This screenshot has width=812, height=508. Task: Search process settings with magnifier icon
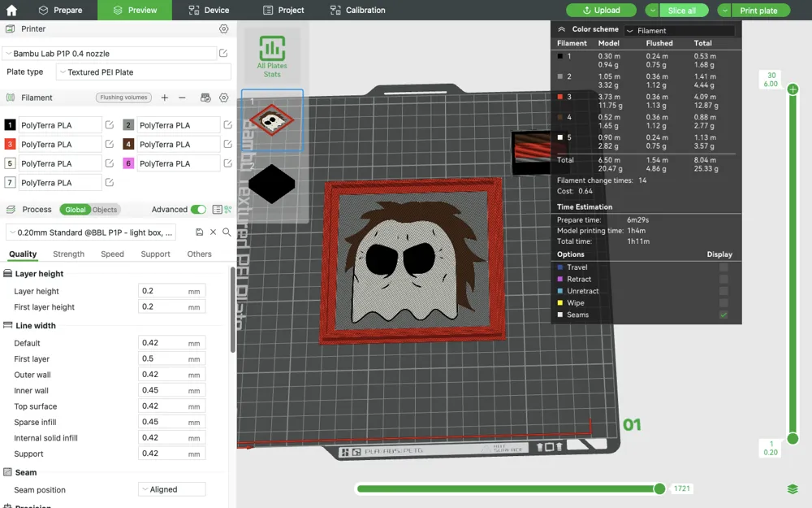point(227,232)
